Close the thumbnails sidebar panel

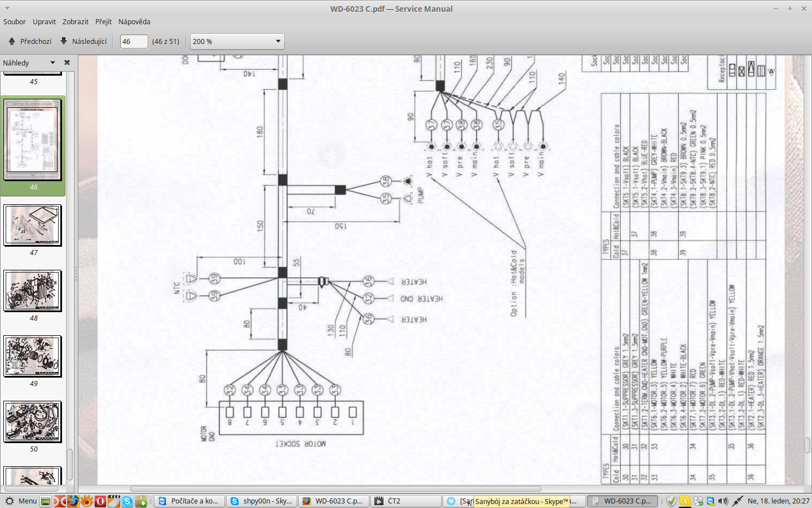(x=67, y=63)
